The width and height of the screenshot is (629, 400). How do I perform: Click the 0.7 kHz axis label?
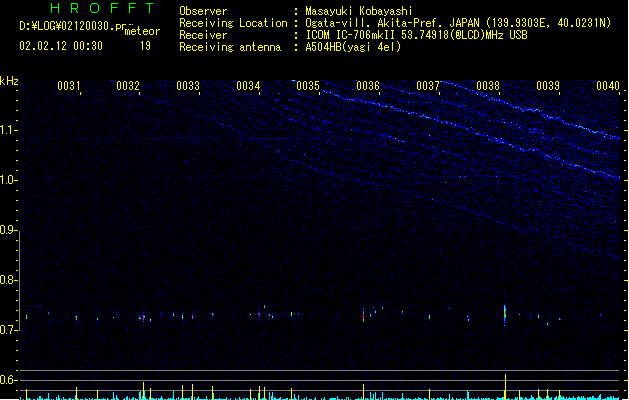pos(8,330)
